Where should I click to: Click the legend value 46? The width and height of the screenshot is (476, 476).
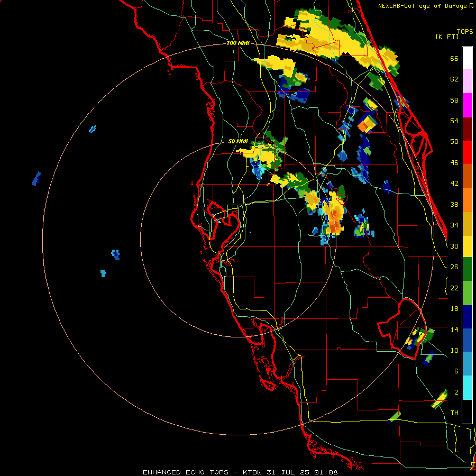pyautogui.click(x=454, y=163)
